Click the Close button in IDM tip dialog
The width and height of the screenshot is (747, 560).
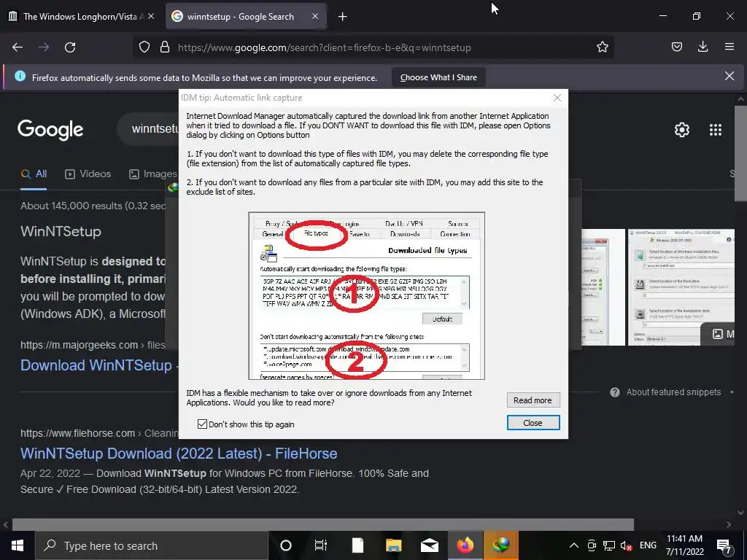(x=533, y=423)
